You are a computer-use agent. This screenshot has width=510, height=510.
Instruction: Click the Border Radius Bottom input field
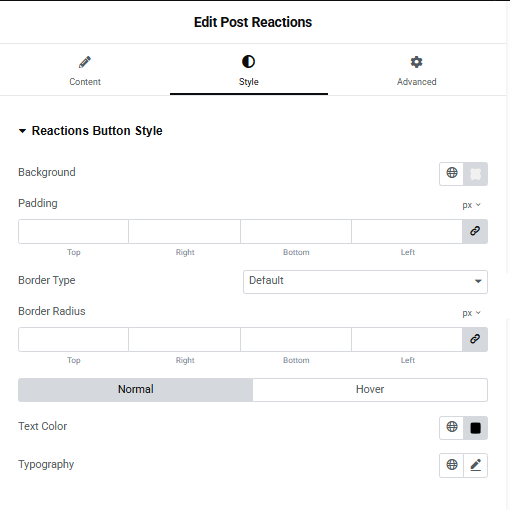296,339
